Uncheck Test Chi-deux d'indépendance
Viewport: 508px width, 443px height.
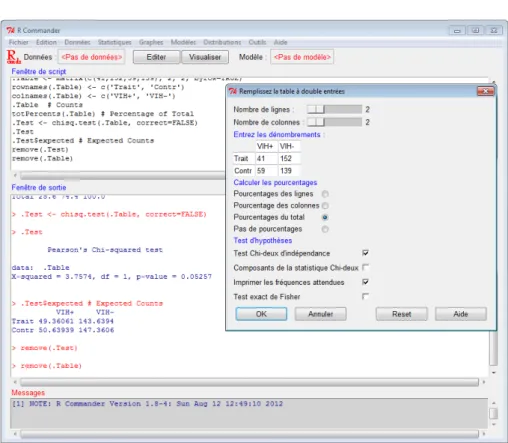[365, 253]
